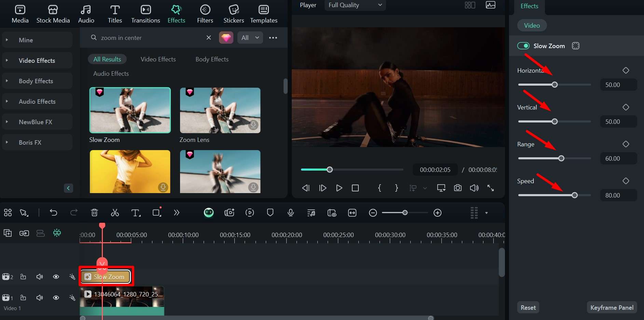Add Horizontal keyframe diamond icon

(x=626, y=71)
